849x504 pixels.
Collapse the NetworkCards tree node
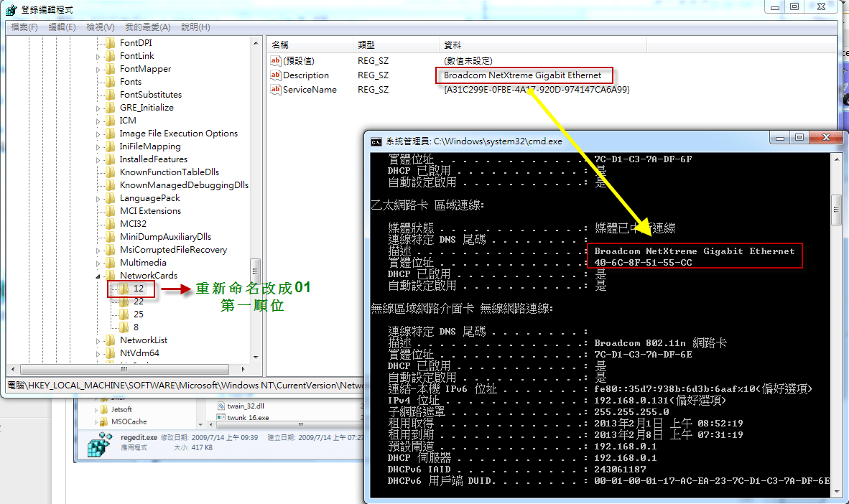(x=98, y=276)
